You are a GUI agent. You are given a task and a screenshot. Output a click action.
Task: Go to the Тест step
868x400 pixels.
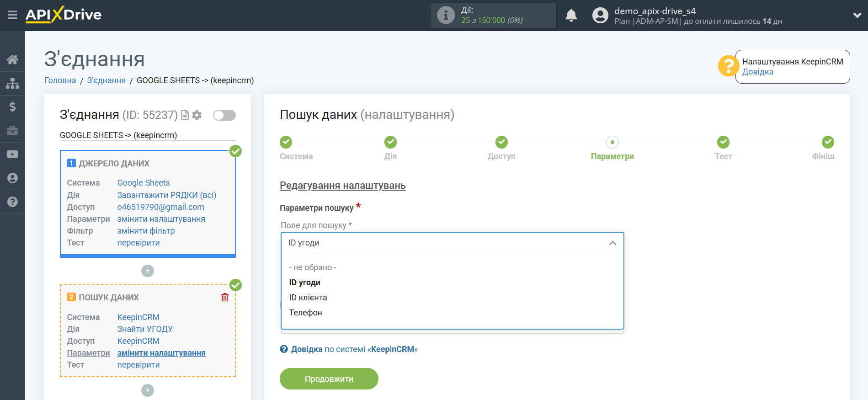(723, 142)
